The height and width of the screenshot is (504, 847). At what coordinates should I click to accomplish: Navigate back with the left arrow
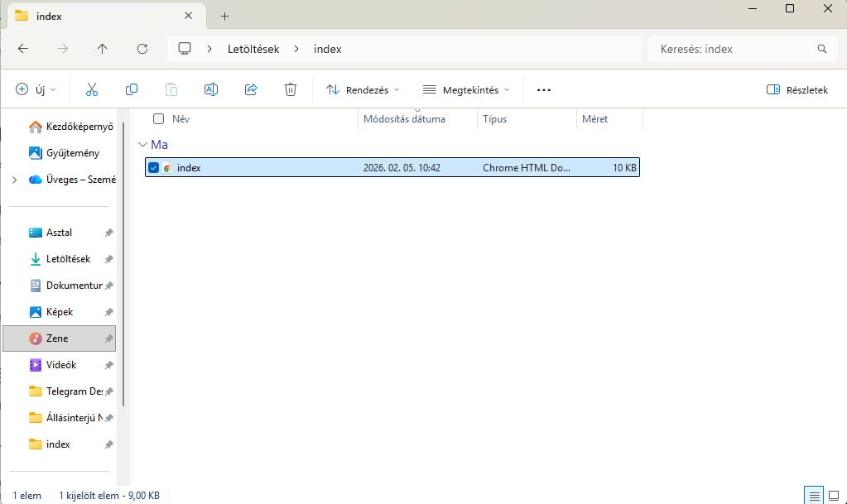(x=23, y=49)
